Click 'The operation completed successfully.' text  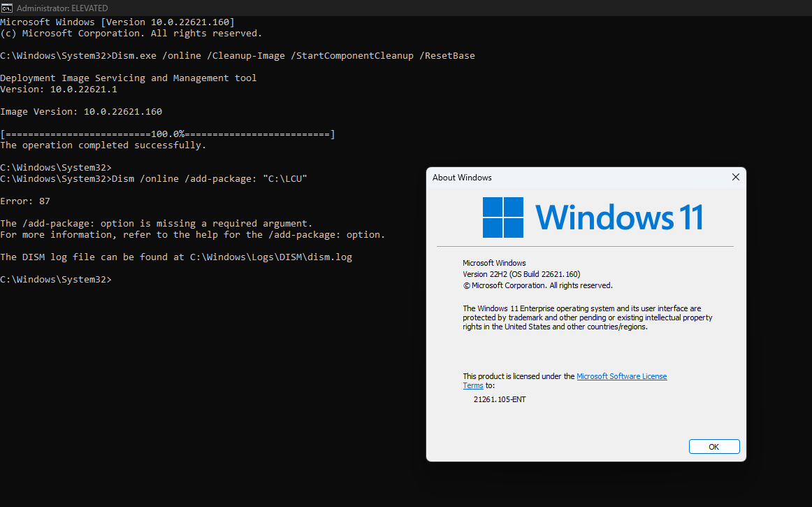click(103, 145)
